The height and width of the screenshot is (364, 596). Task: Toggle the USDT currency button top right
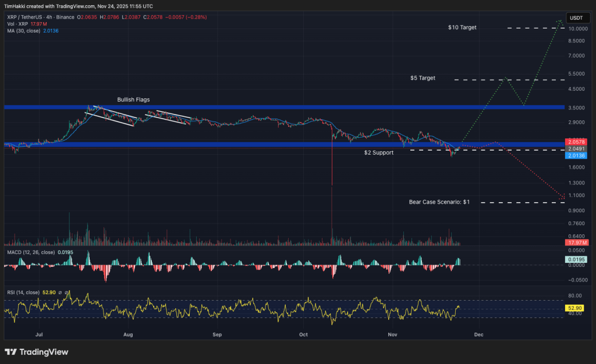tap(578, 18)
